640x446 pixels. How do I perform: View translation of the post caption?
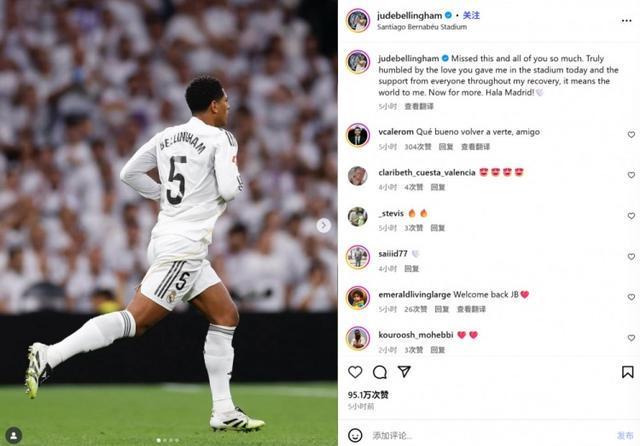419,107
